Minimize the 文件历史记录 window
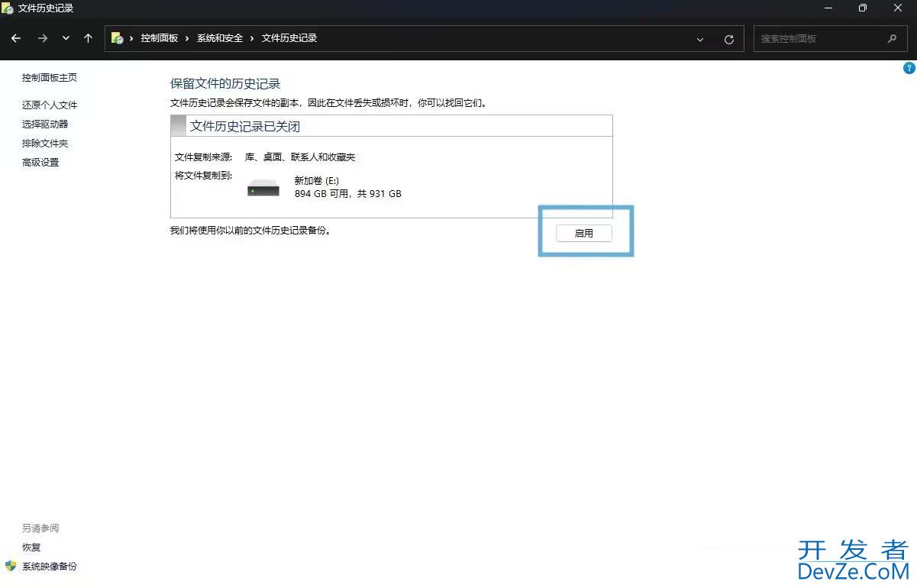 click(x=828, y=8)
